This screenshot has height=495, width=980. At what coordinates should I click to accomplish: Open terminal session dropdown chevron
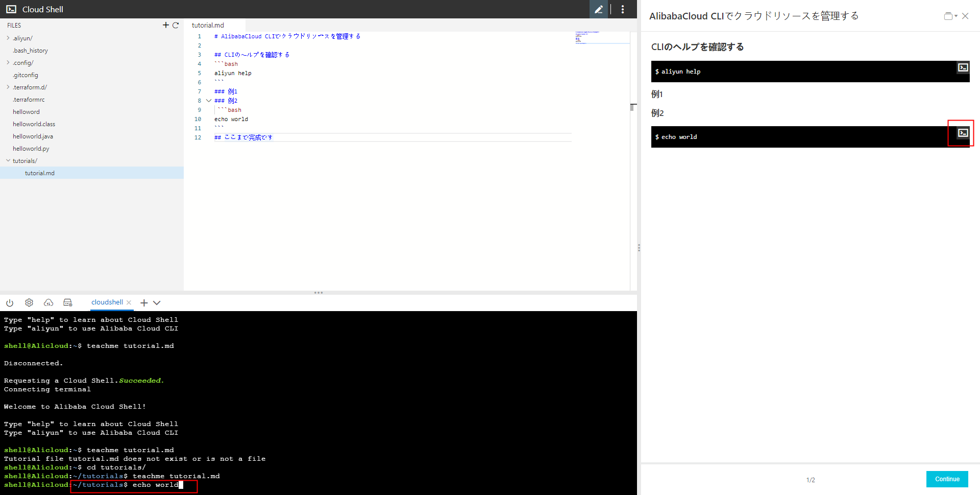157,303
